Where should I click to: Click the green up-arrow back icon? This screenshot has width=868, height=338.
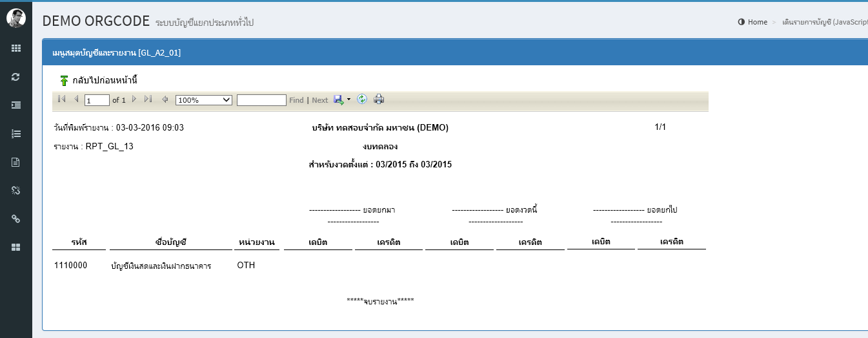tap(64, 81)
